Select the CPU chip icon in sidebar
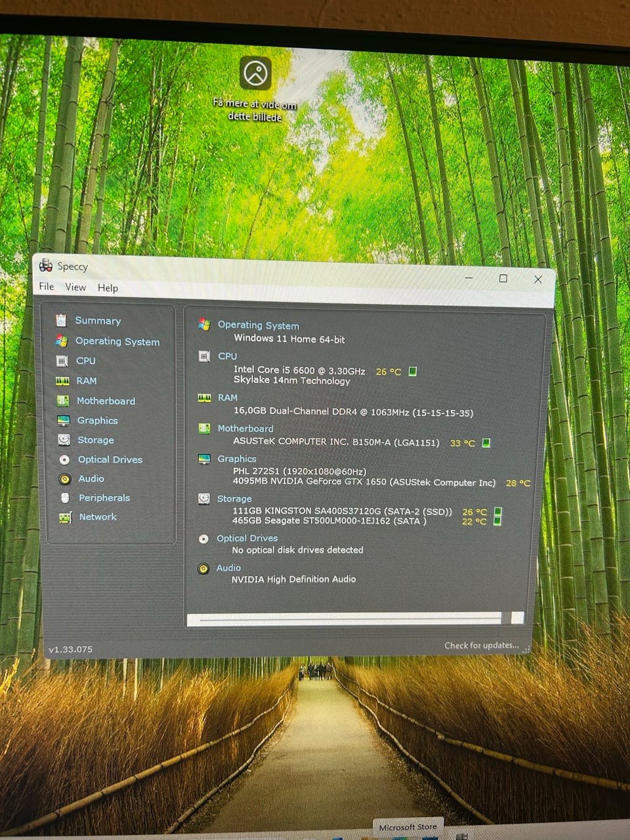 [62, 360]
